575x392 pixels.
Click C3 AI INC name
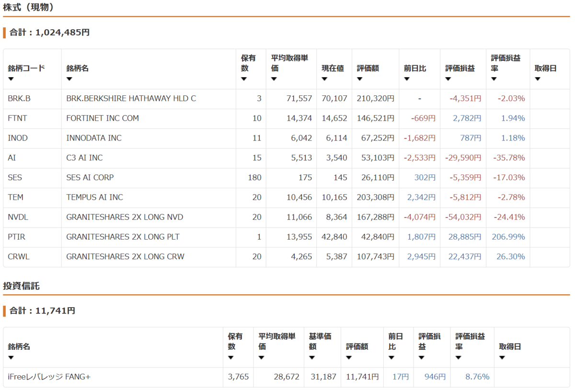pos(84,158)
